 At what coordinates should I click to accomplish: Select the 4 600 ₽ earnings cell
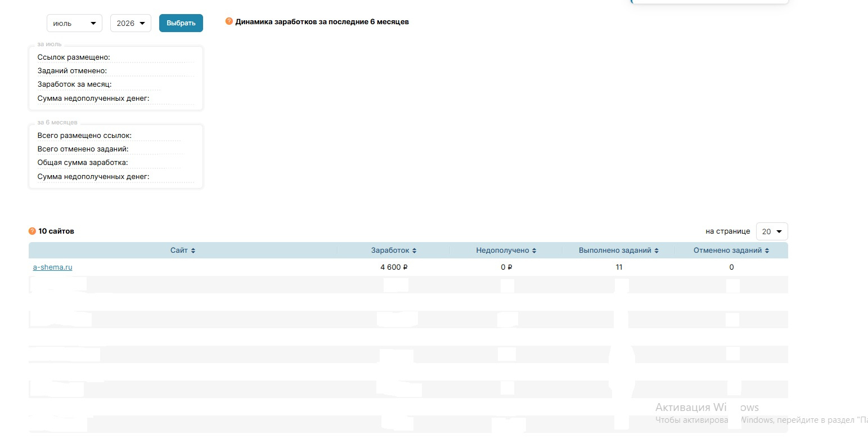pyautogui.click(x=394, y=267)
